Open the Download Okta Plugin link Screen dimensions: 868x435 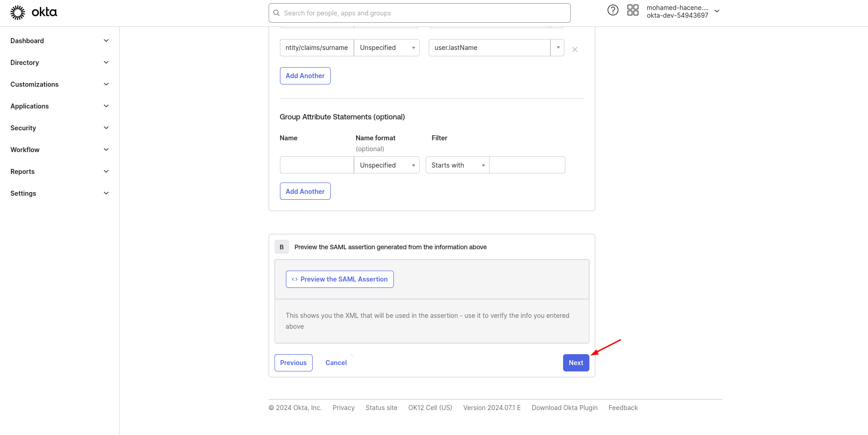564,408
